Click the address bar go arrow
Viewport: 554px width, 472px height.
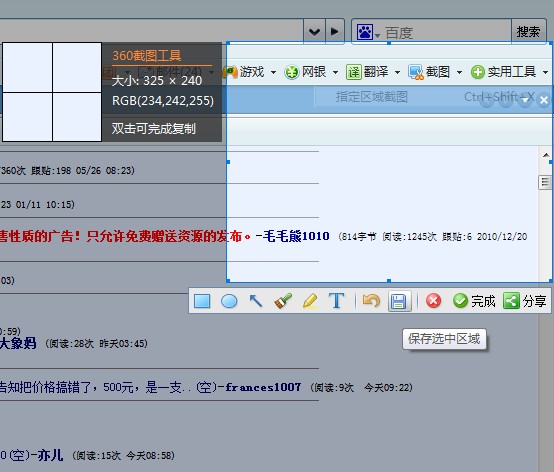pyautogui.click(x=334, y=31)
